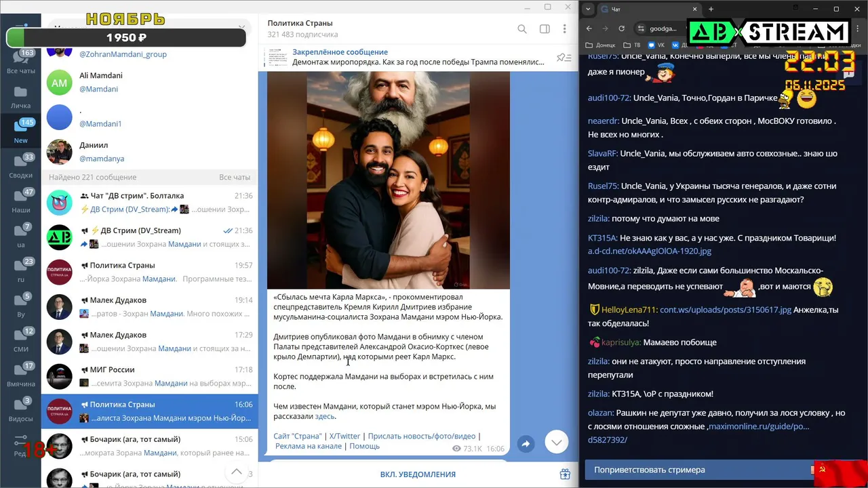Open the channel's three-dot options menu
This screenshot has width=868, height=488.
click(564, 29)
